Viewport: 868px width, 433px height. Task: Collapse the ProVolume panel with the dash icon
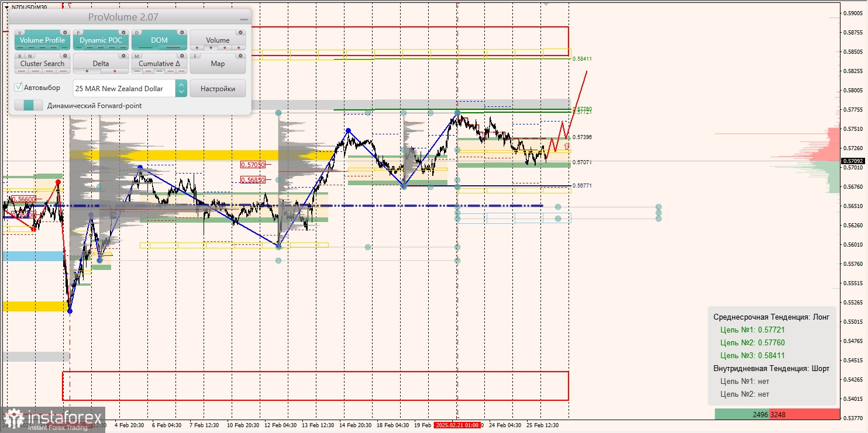tap(243, 19)
